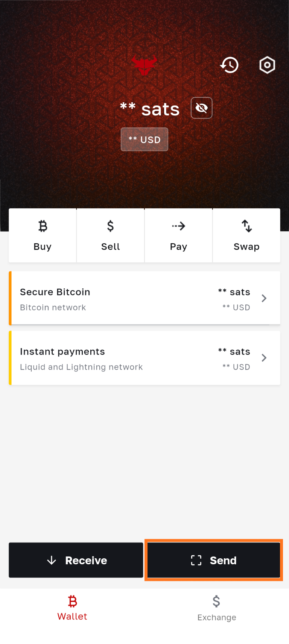The height and width of the screenshot is (644, 289).
Task: Tap the scan icon on Send
Action: pos(196,561)
